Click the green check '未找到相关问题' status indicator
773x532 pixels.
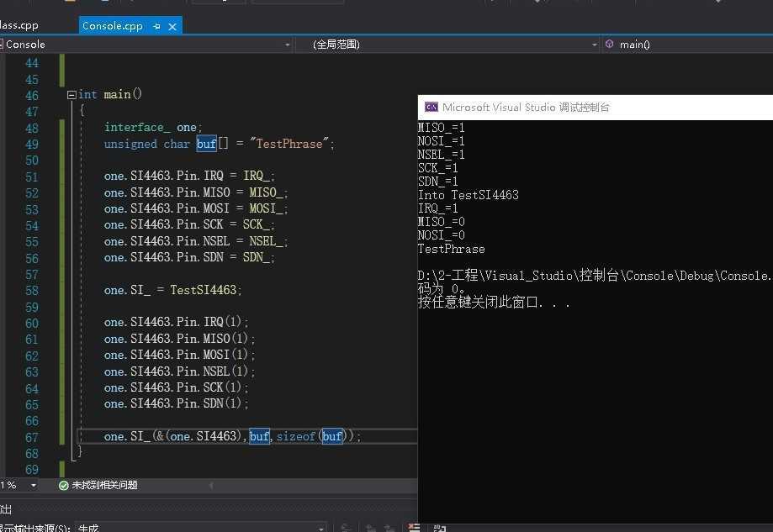click(98, 486)
